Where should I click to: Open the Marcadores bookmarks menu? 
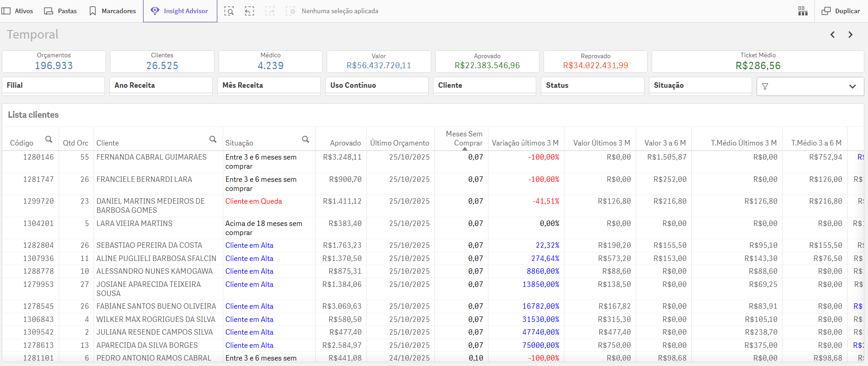pyautogui.click(x=113, y=11)
